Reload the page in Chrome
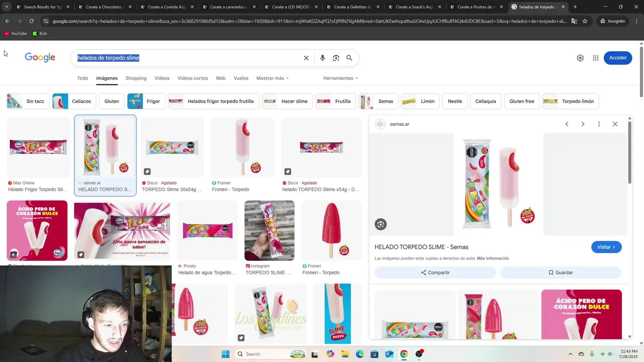Screen dimensions: 644x362 pos(31,21)
